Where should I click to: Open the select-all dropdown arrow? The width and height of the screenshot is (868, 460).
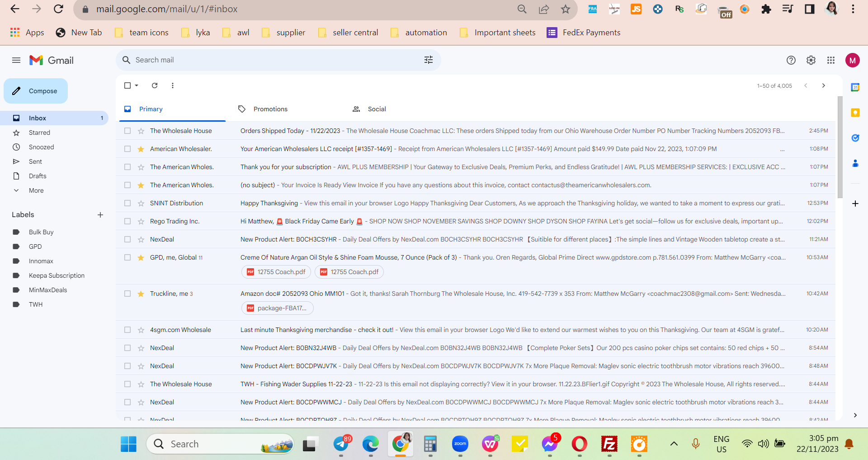pos(137,85)
